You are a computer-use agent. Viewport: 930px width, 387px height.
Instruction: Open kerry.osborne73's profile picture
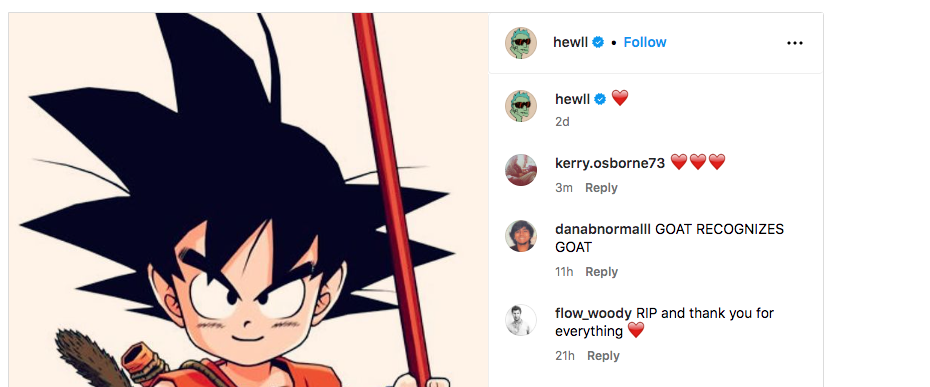coord(521,170)
